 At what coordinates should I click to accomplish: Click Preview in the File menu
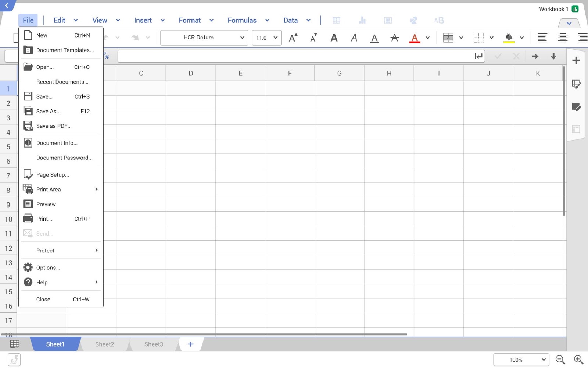click(61, 204)
